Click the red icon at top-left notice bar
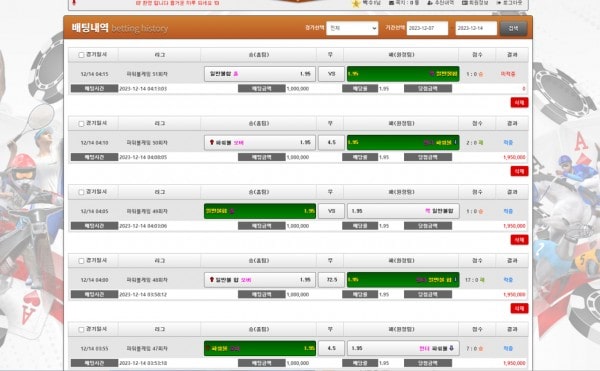 pos(74,3)
